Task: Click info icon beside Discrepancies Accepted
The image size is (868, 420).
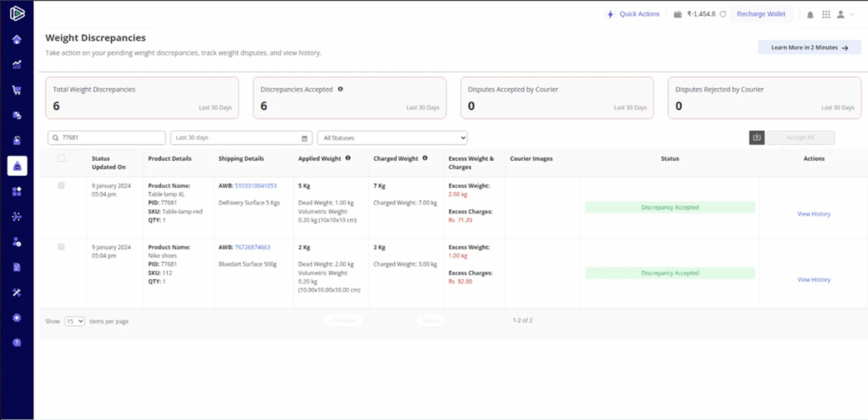Action: coord(341,89)
